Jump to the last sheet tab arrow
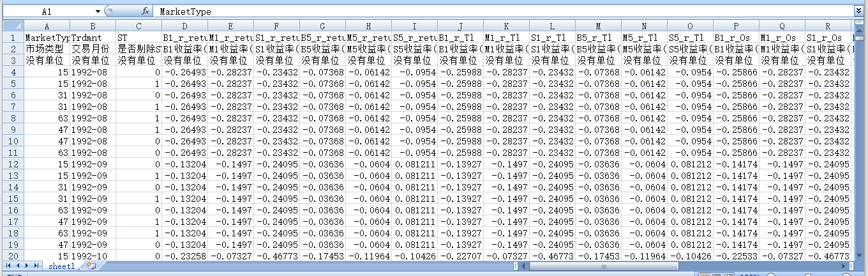The width and height of the screenshot is (868, 276). point(37,264)
